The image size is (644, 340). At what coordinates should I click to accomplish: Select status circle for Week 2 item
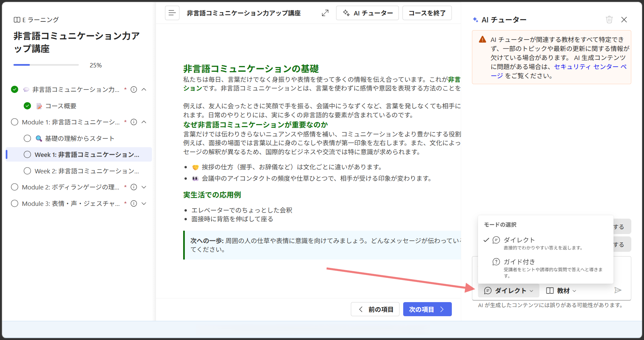tap(28, 171)
